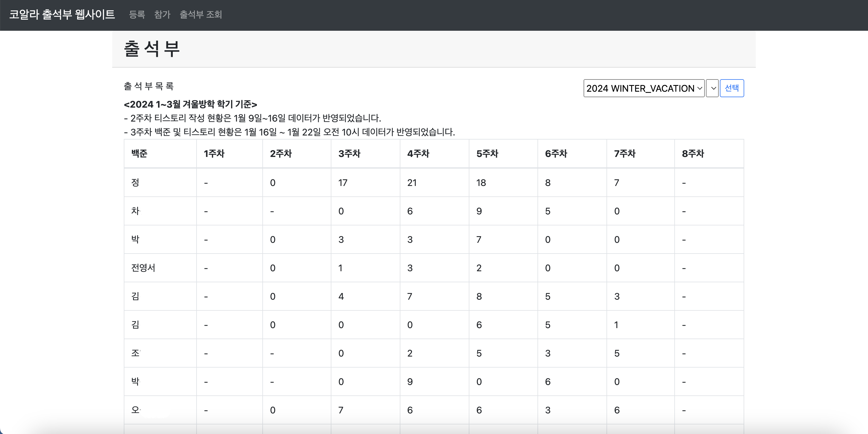Click the 정 name cell in first row
This screenshot has width=868, height=434.
coord(135,182)
